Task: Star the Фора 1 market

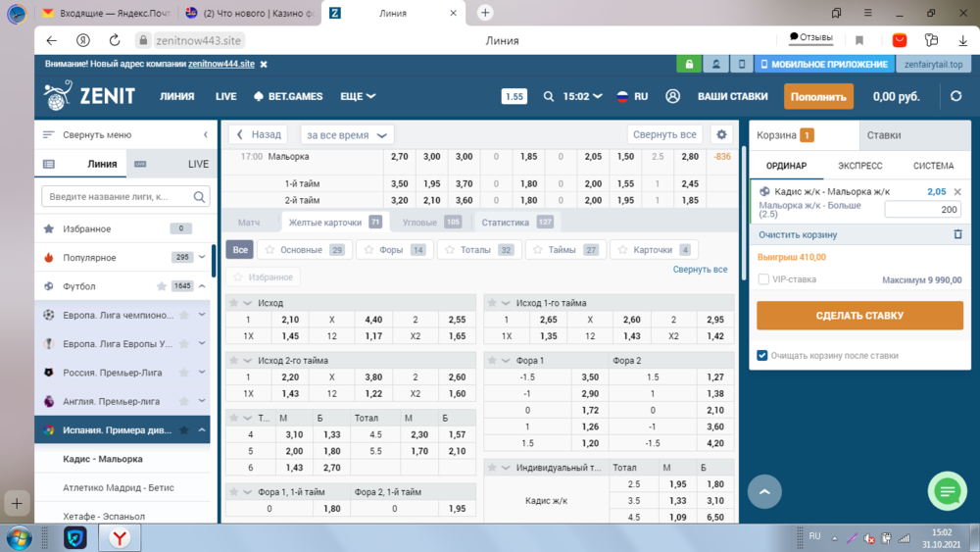Action: (492, 360)
